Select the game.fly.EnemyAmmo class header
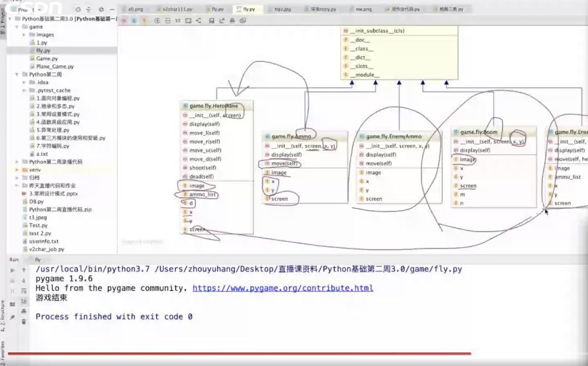The height and width of the screenshot is (366, 588). coord(393,136)
